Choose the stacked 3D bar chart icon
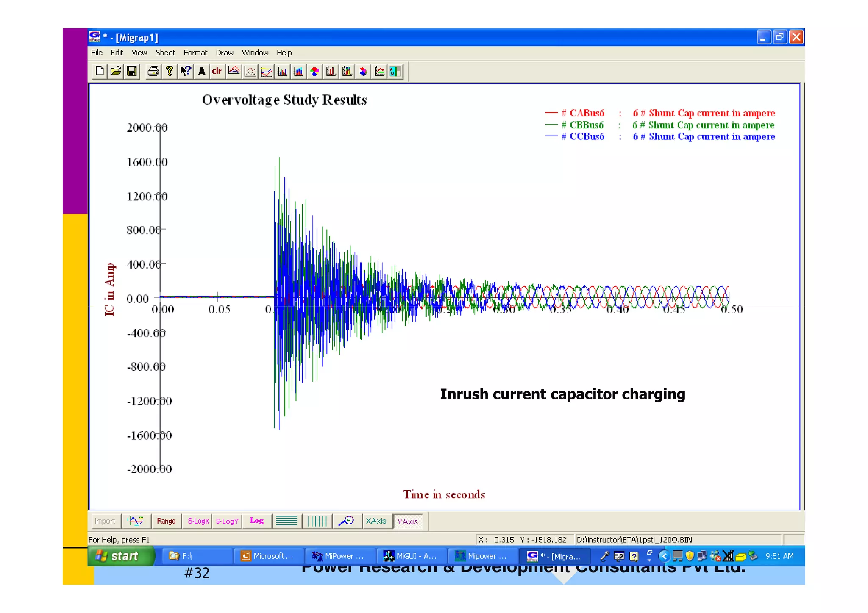The image size is (868, 613). 347,71
